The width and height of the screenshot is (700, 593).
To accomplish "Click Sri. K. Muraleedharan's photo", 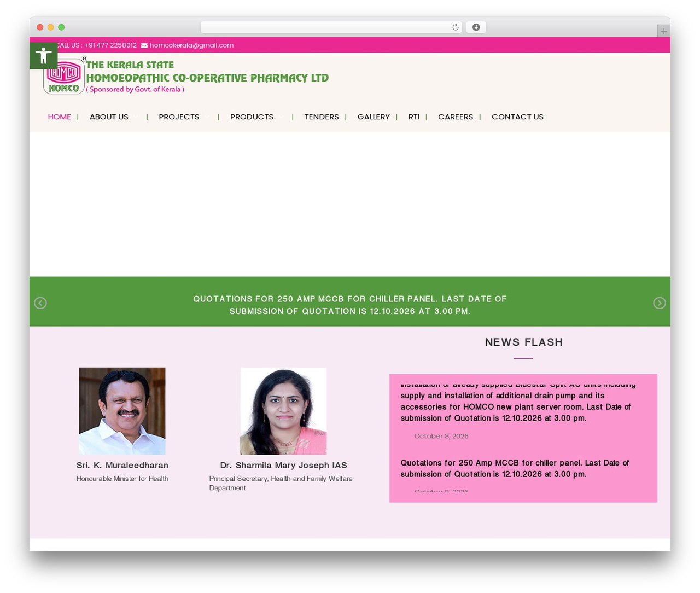I will click(122, 411).
